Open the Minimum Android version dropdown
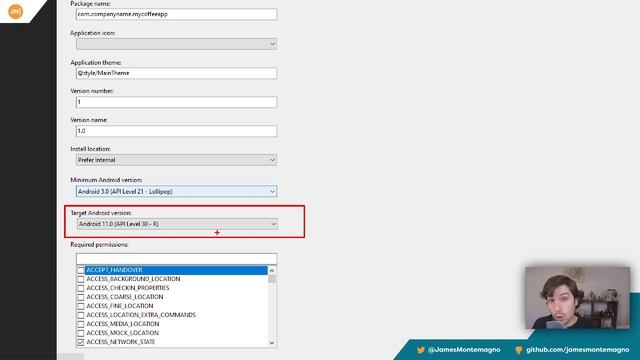Screen dimensions: 640x360 coord(176,191)
